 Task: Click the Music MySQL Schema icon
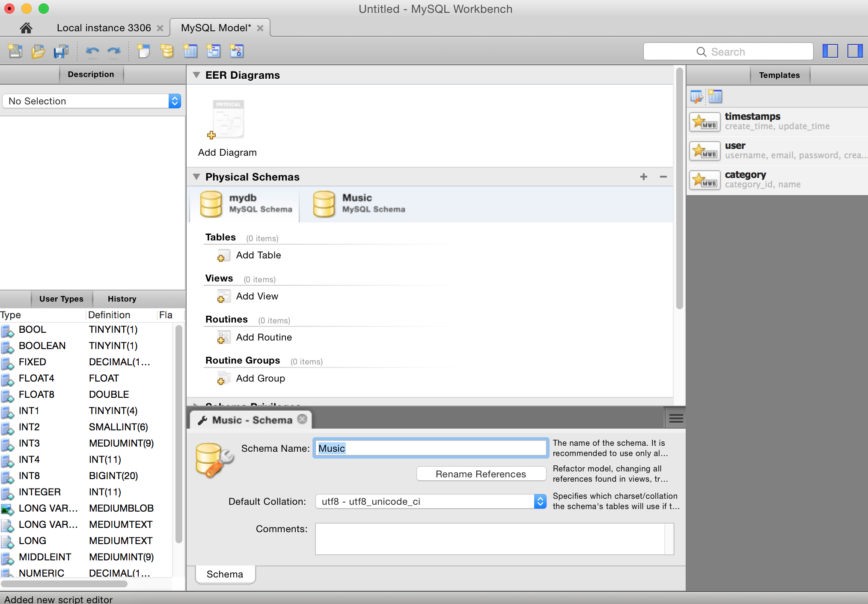click(323, 202)
